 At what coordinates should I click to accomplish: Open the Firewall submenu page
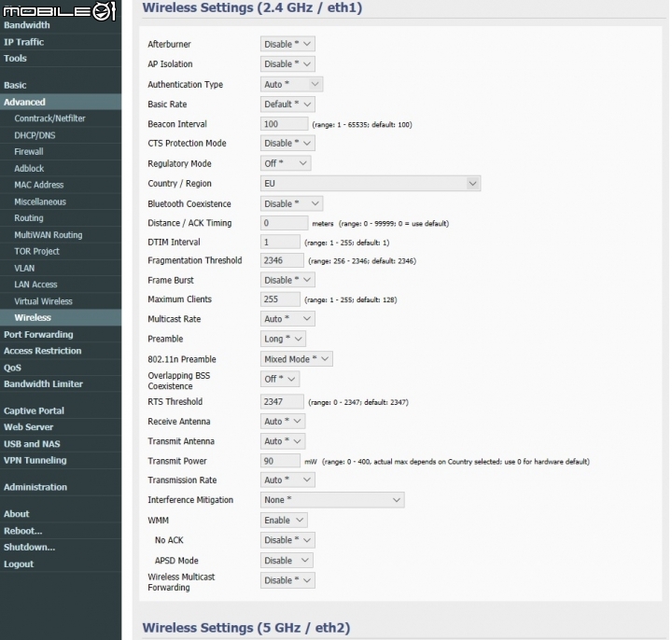pyautogui.click(x=29, y=151)
